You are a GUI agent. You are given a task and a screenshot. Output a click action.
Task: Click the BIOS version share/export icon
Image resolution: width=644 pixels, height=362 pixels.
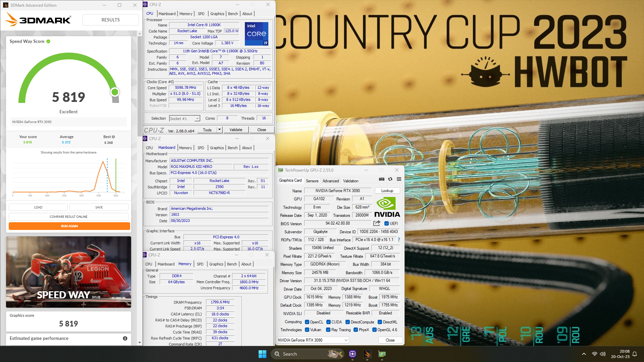377,223
